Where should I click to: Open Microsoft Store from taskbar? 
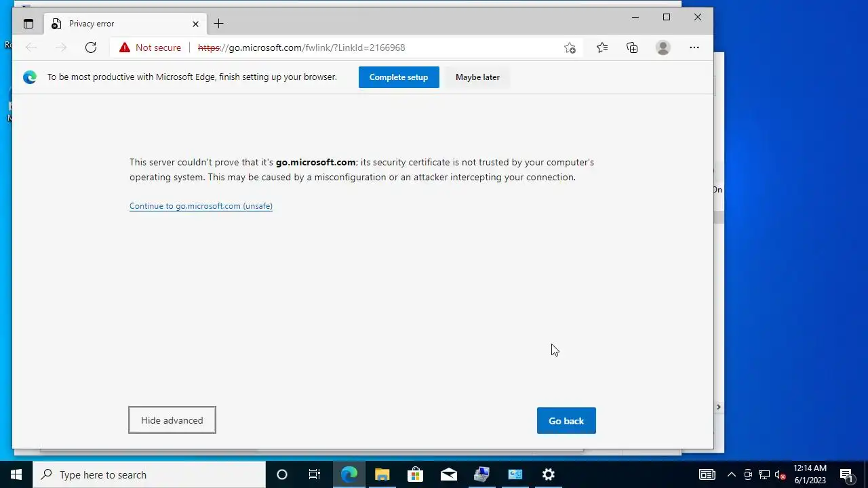[415, 474]
